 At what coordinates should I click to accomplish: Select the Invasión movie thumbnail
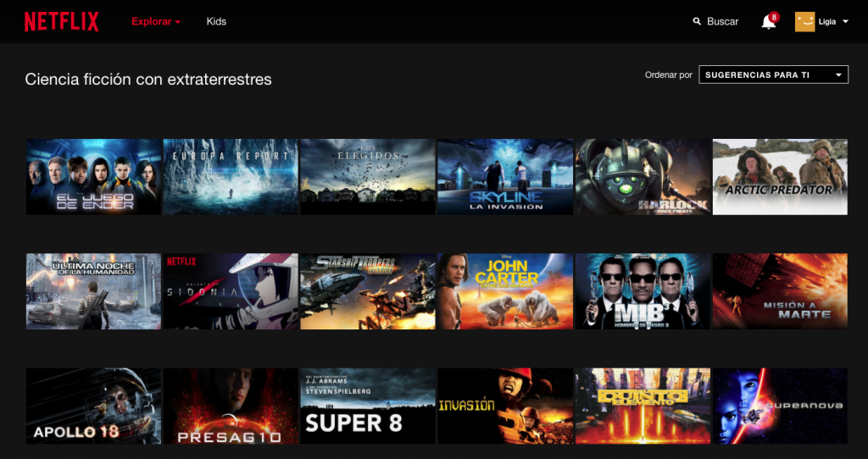coord(505,406)
